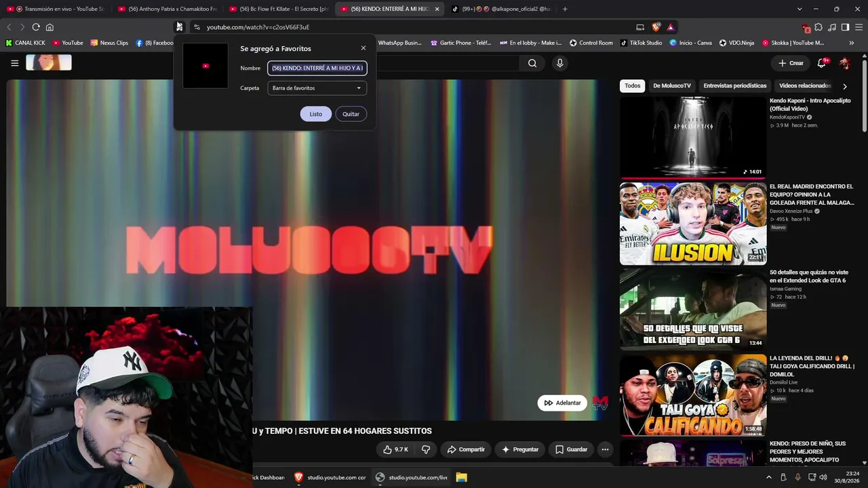Open more video actions menu
Image resolution: width=868 pixels, height=488 pixels.
click(605, 449)
